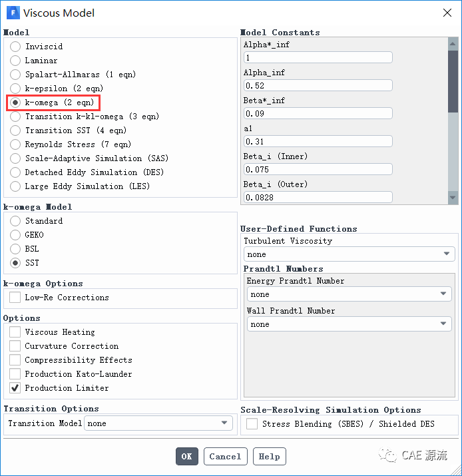
Task: Select Spalart-Allmaras (1 eqn) model
Action: point(15,75)
